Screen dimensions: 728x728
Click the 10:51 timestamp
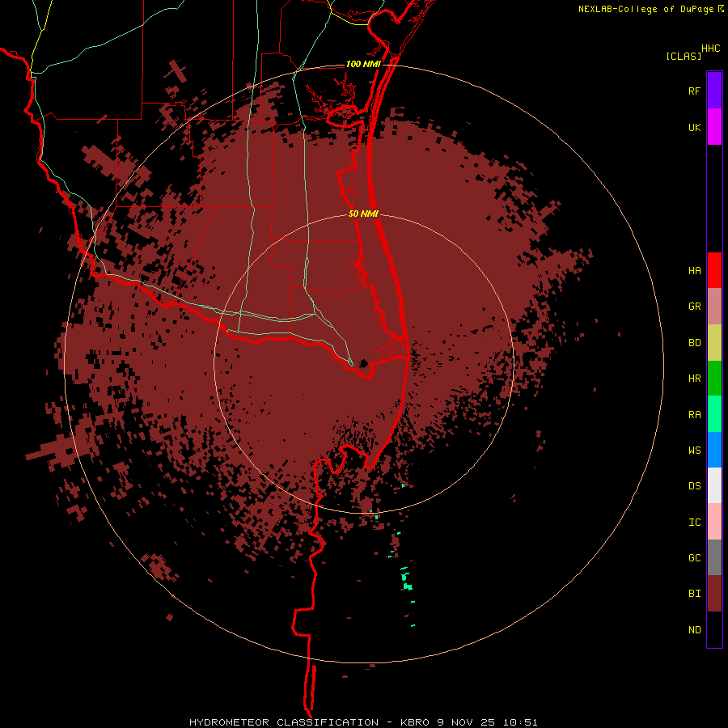(x=520, y=722)
